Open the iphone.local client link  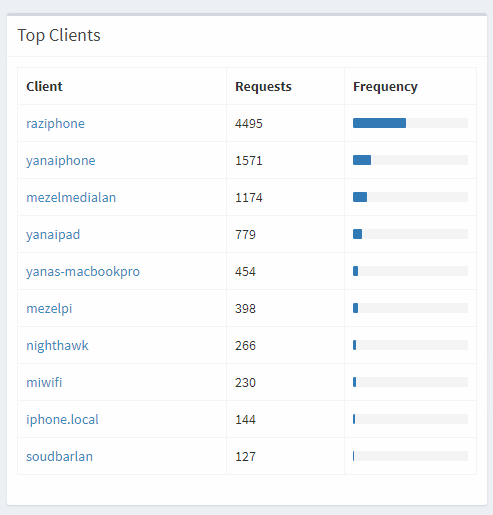(62, 420)
